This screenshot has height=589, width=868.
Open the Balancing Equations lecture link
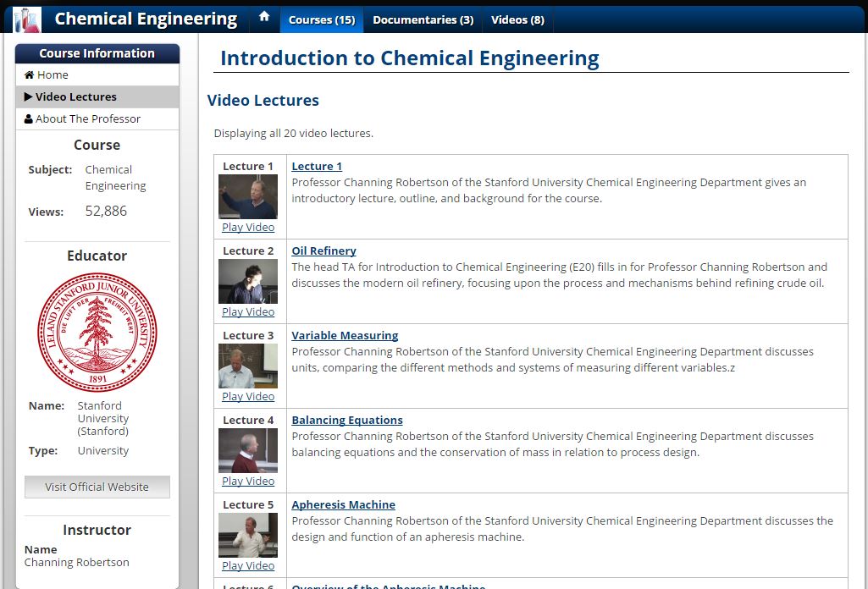(347, 420)
